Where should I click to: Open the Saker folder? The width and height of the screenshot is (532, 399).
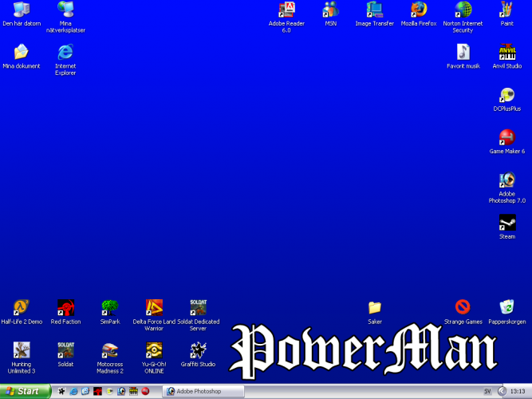375,307
